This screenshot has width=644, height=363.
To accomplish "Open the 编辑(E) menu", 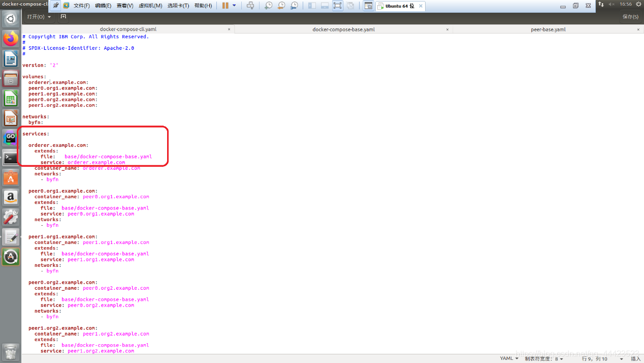I will click(103, 6).
